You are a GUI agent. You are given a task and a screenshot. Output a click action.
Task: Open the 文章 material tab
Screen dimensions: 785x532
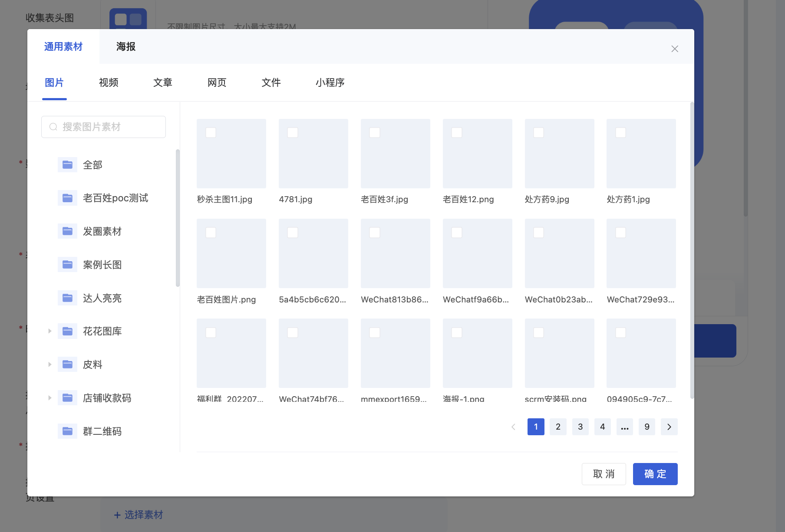163,82
